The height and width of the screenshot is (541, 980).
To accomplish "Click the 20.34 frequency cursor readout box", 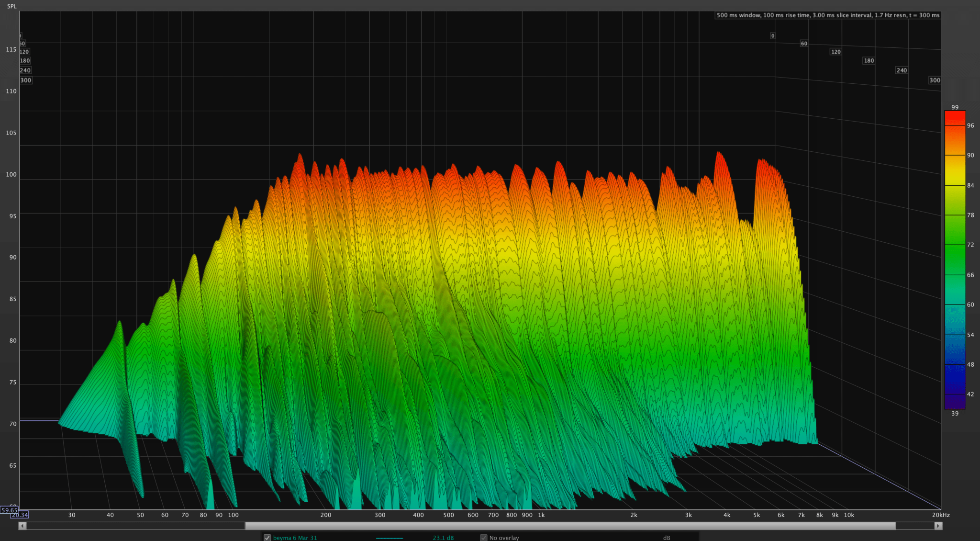I will click(20, 515).
